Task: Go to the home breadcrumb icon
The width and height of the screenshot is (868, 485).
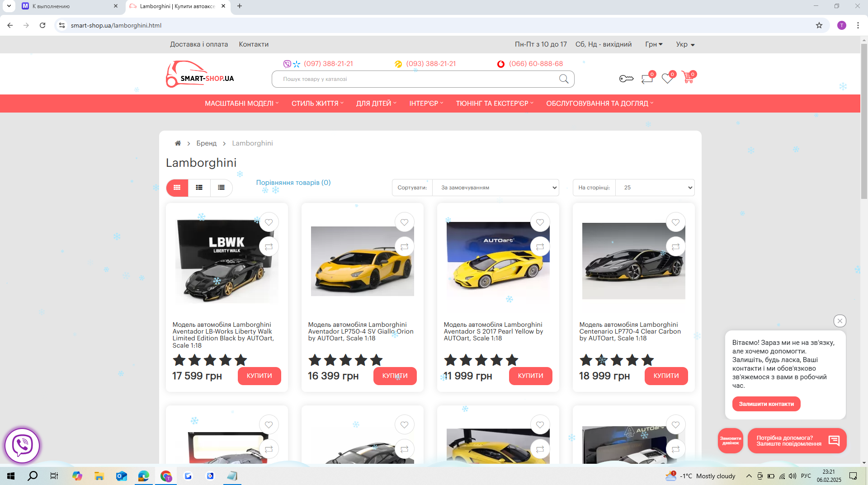Action: [178, 143]
